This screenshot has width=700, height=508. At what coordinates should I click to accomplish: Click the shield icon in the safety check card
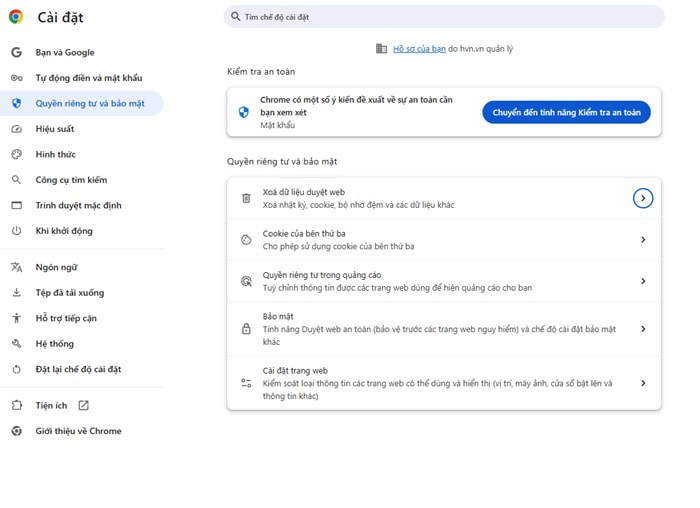(244, 112)
